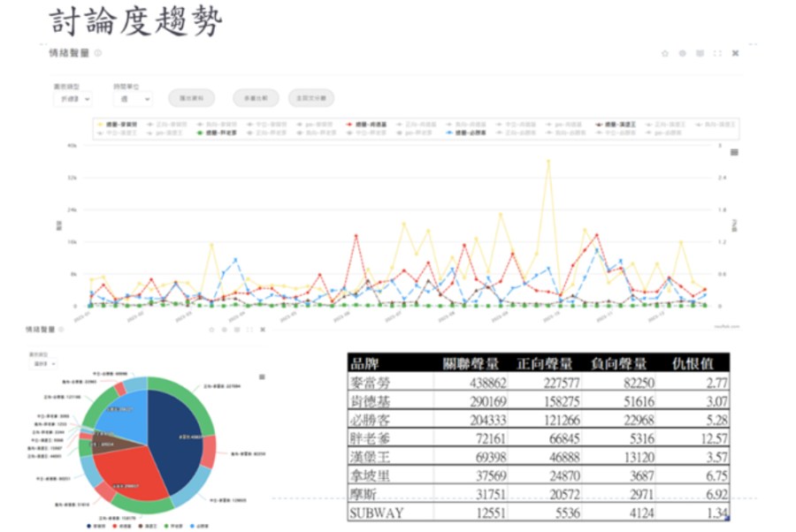Click the fullscreen icon in top chart panel
The height and width of the screenshot is (532, 796).
coord(717,53)
